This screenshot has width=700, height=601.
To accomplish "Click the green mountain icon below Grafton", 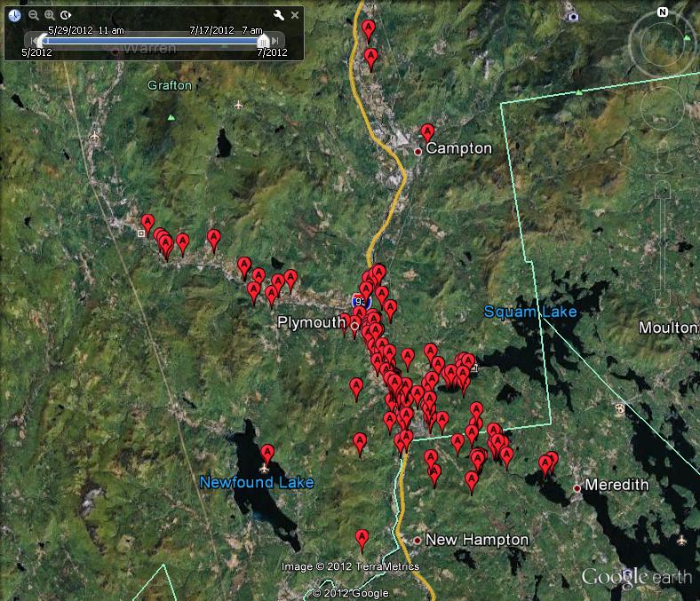I will point(171,118).
